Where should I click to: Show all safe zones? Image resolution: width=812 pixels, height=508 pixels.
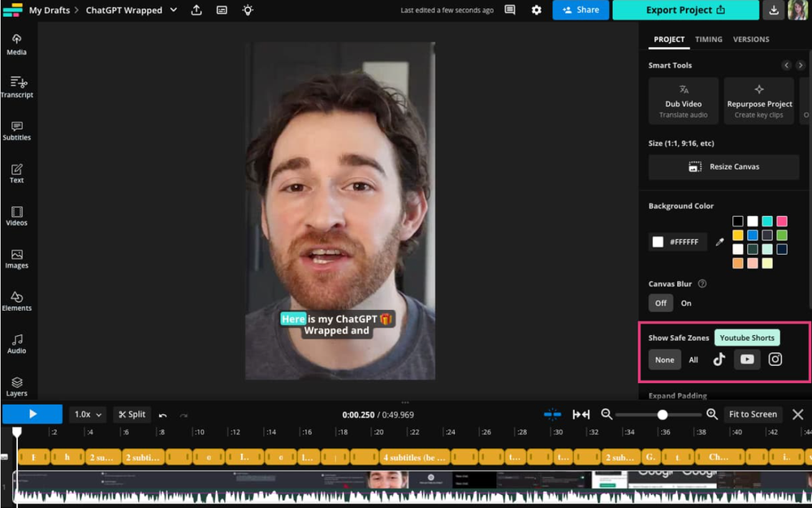click(x=693, y=359)
